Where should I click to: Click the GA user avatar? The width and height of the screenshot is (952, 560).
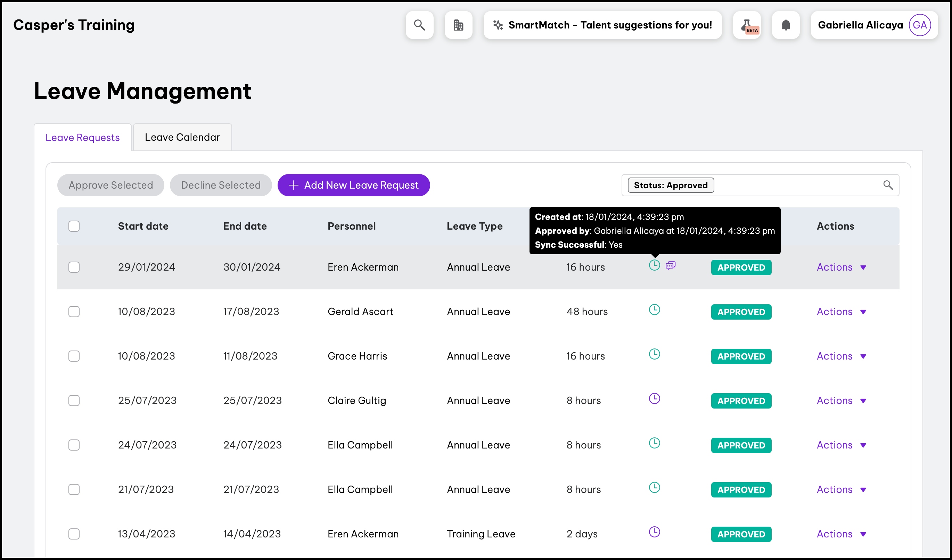pos(919,25)
